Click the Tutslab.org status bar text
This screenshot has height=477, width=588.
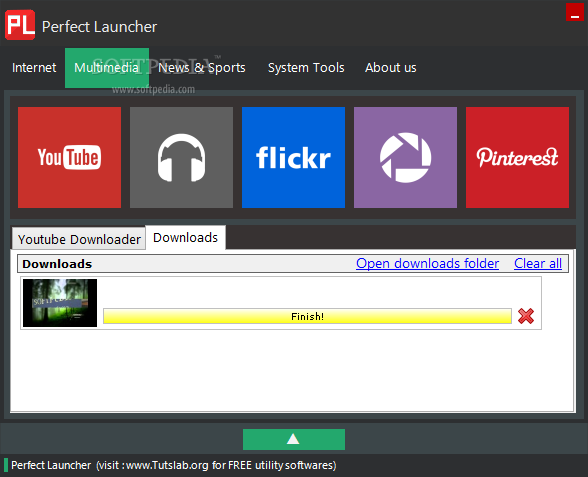click(174, 465)
